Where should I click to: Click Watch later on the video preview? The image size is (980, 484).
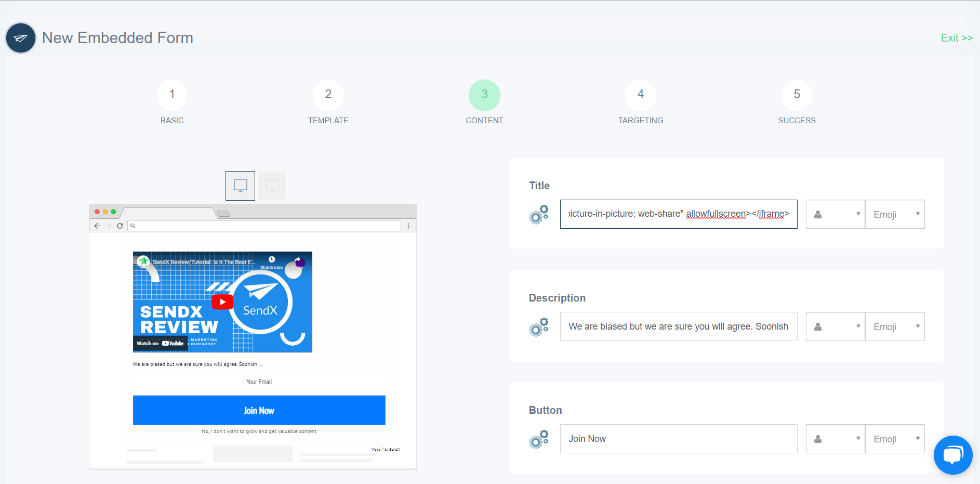point(272,263)
